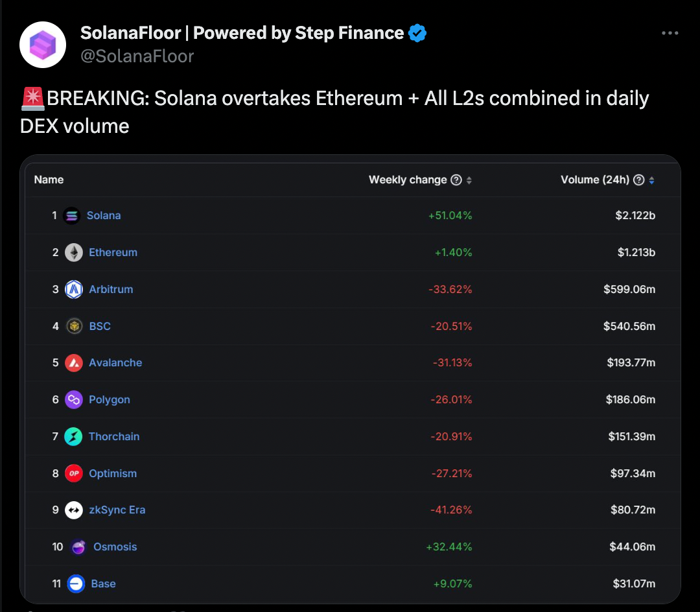This screenshot has height=612, width=700.
Task: Click the BSC chain logo icon
Action: click(74, 326)
